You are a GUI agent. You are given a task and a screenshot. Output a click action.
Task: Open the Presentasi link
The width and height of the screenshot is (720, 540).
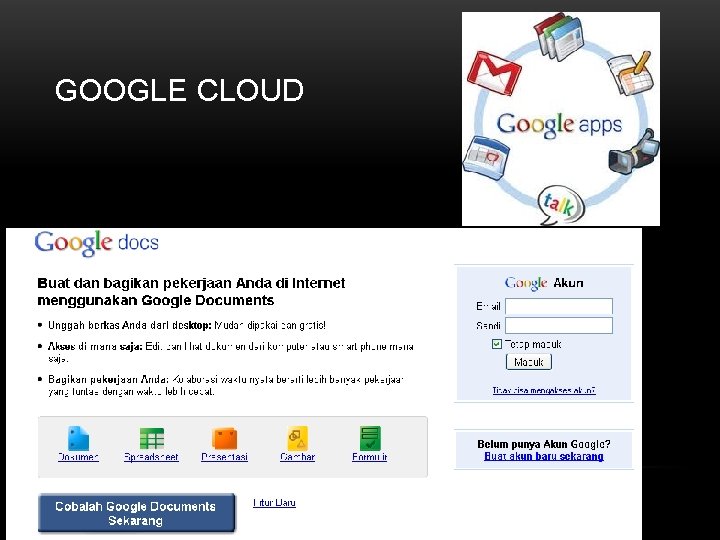click(225, 457)
